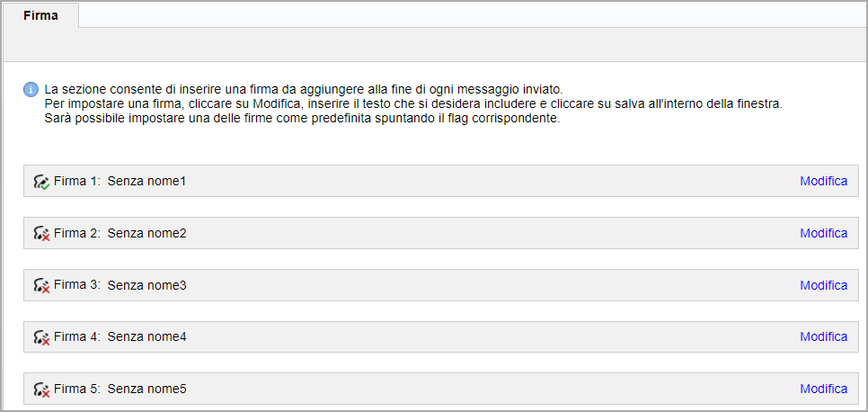The width and height of the screenshot is (868, 412).
Task: Open Modifica for Firma 5
Action: coord(824,390)
